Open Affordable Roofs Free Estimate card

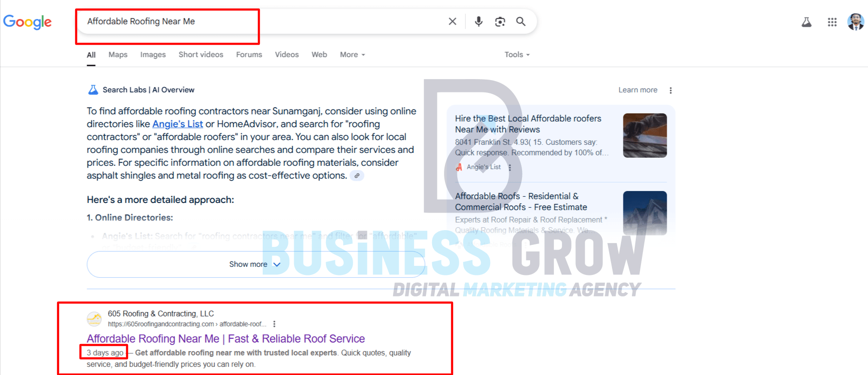tap(521, 202)
